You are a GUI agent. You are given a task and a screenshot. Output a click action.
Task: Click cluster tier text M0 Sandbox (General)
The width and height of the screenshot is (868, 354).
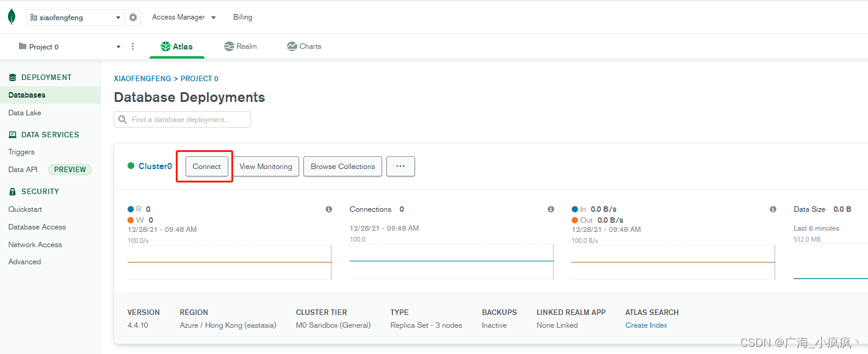click(333, 325)
